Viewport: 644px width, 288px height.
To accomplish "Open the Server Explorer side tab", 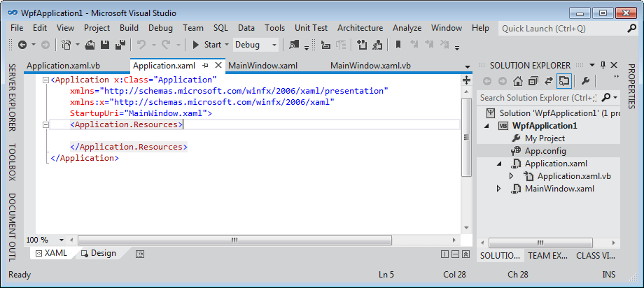I will pyautogui.click(x=12, y=98).
